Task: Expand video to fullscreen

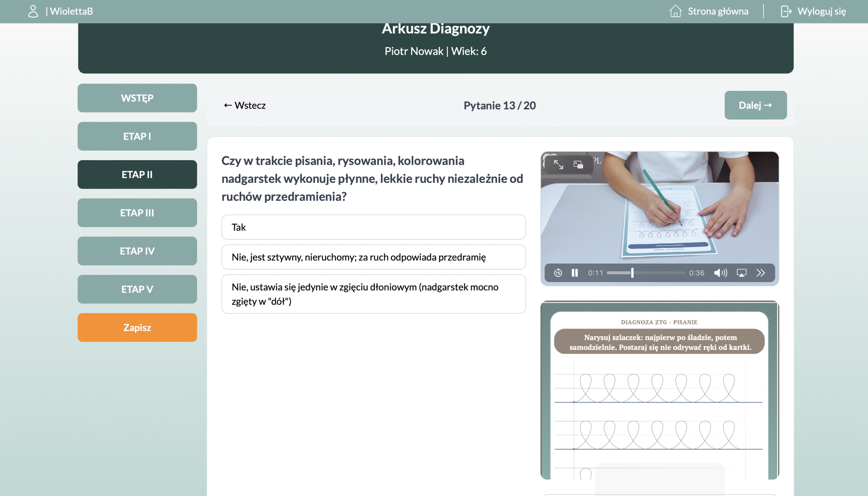Action: [558, 165]
